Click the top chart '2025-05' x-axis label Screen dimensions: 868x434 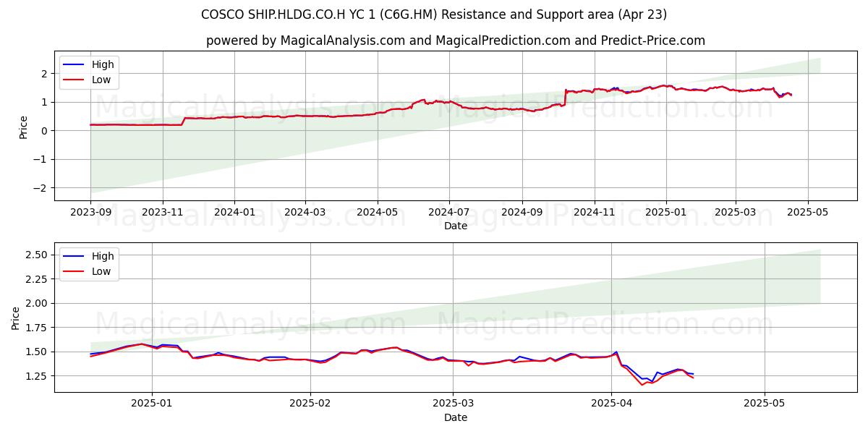point(808,213)
